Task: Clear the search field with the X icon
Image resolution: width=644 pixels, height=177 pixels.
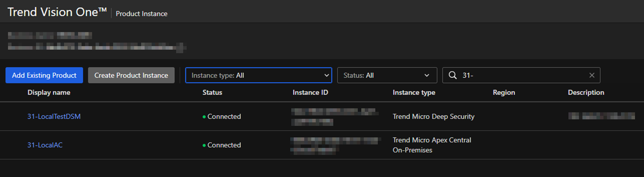Action: tap(592, 75)
